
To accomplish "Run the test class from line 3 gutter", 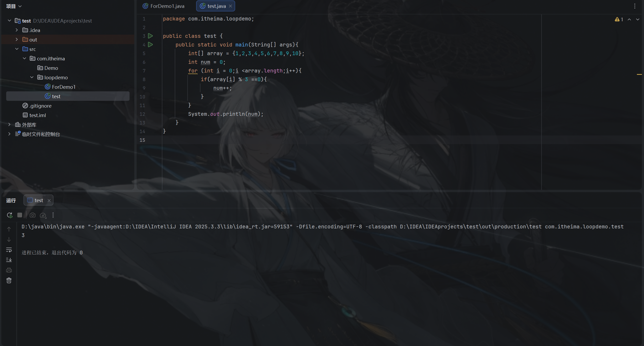I will click(150, 36).
